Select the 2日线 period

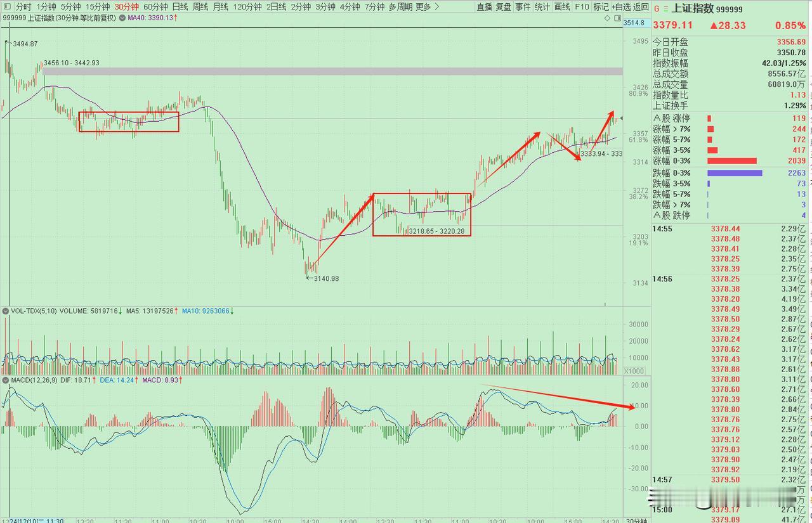pyautogui.click(x=276, y=6)
